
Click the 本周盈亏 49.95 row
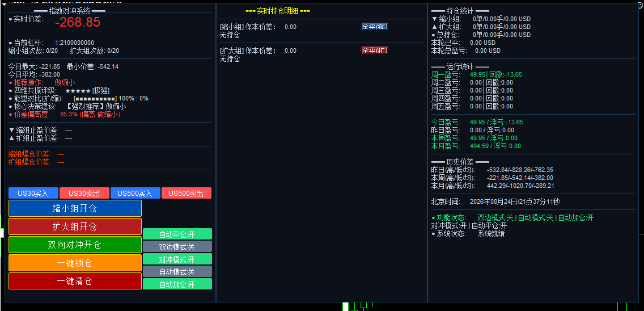click(x=474, y=138)
